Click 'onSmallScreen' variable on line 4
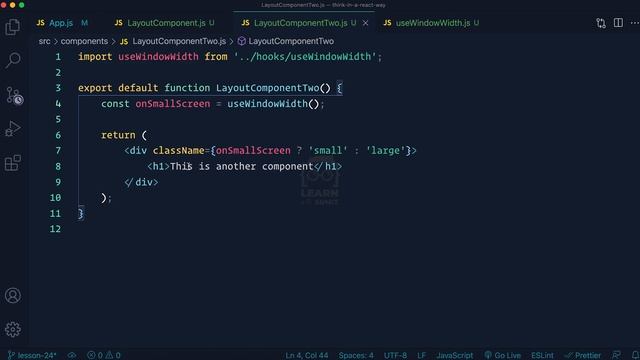Screen dimensions: 640x360 click(x=173, y=104)
